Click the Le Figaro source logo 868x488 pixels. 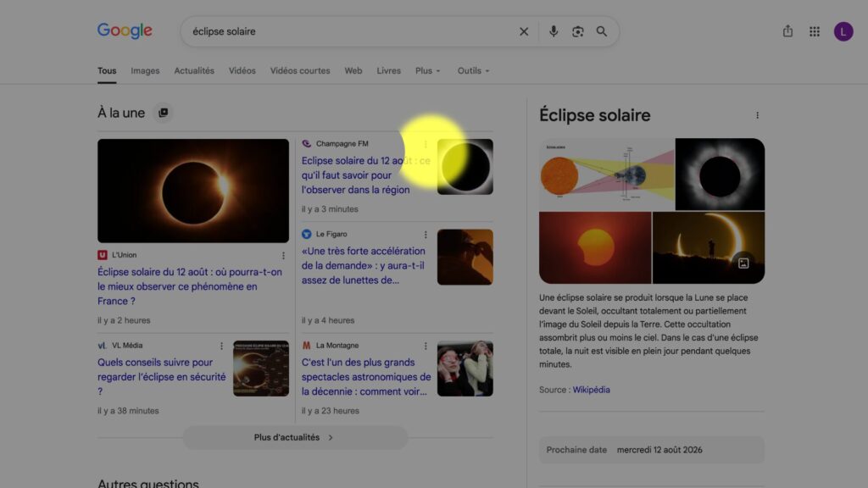[x=306, y=234]
